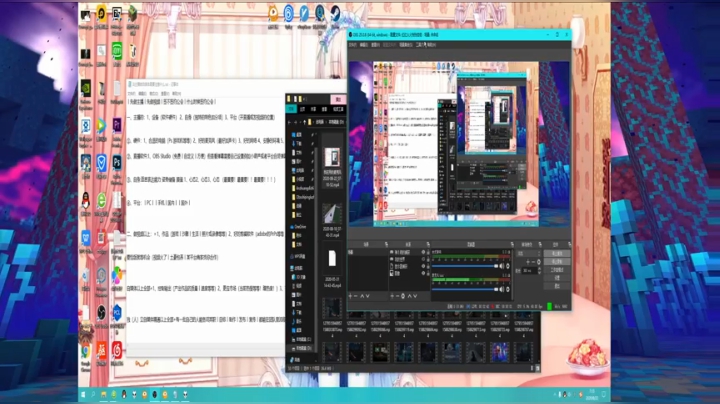Add a scene with the Scenes plus icon
720x404 pixels.
tap(350, 296)
